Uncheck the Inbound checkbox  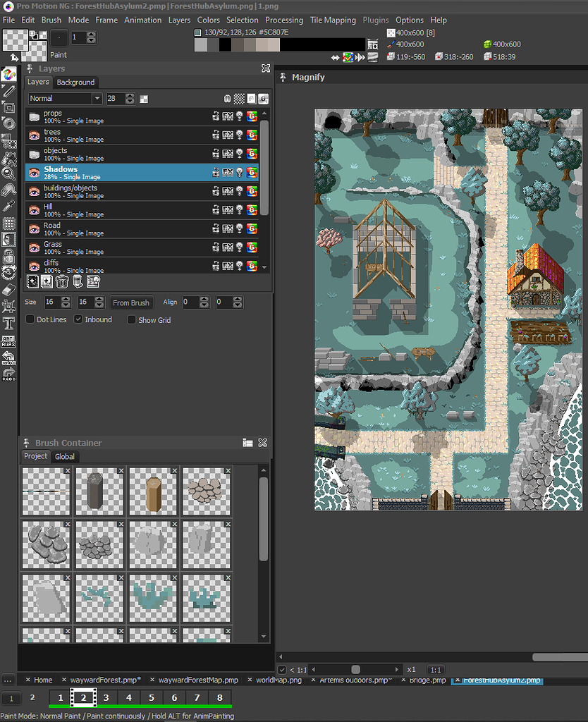coord(79,319)
